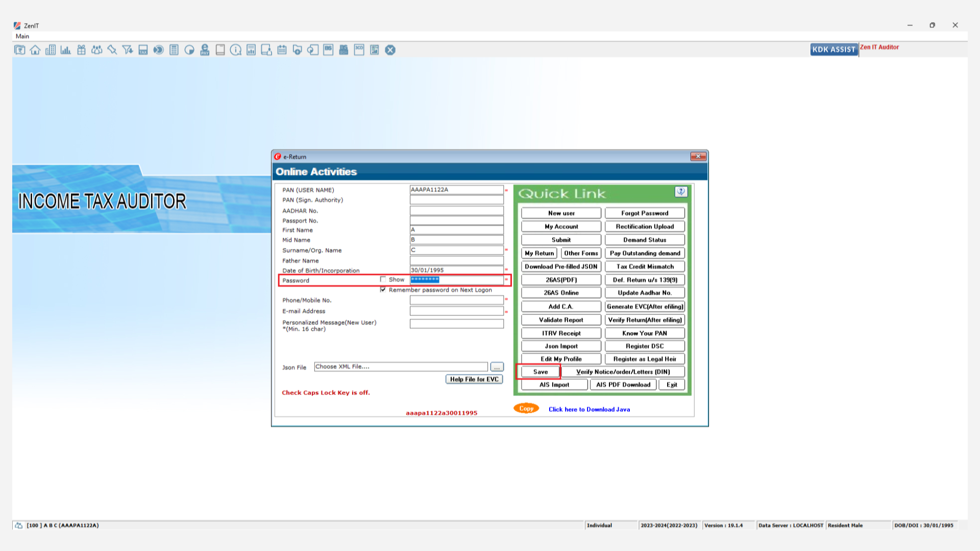Click the New user quick link
The width and height of the screenshot is (980, 551).
561,213
